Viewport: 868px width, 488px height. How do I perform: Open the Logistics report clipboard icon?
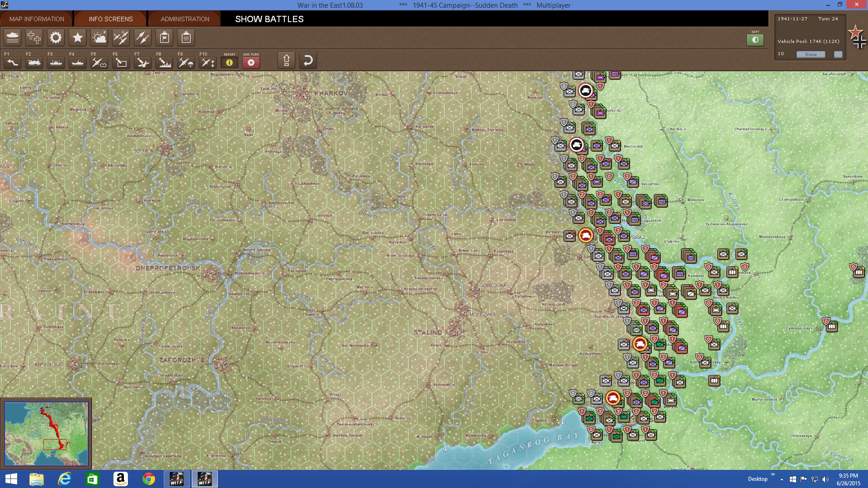tap(186, 38)
